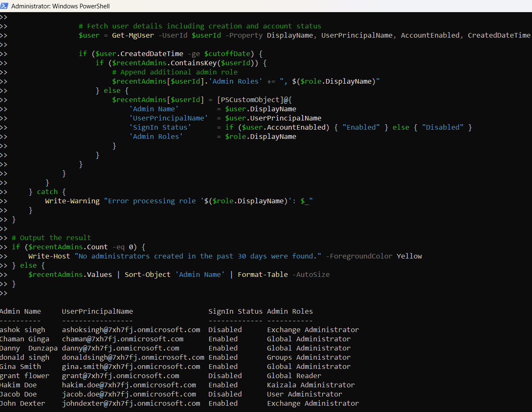Click the Admin Roles output table header
The width and height of the screenshot is (532, 412).
[290, 312]
